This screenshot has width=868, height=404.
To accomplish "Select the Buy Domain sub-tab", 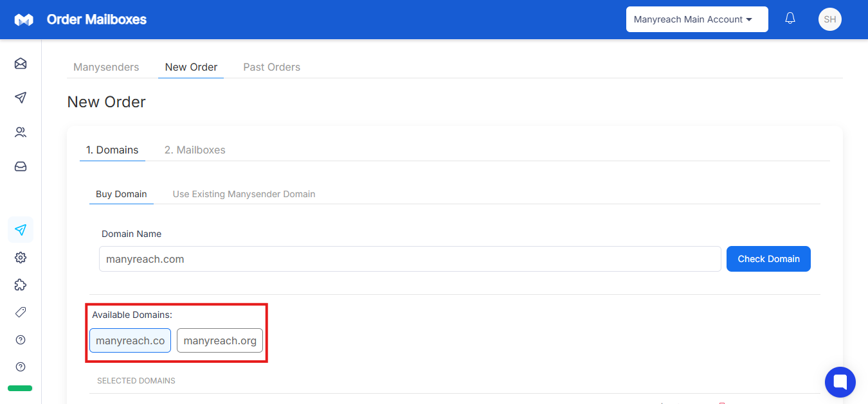I will pos(122,194).
